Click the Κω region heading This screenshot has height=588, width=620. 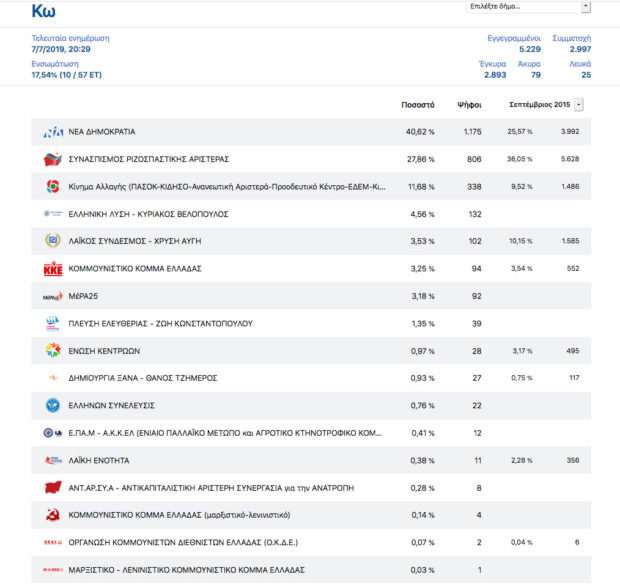[x=43, y=11]
